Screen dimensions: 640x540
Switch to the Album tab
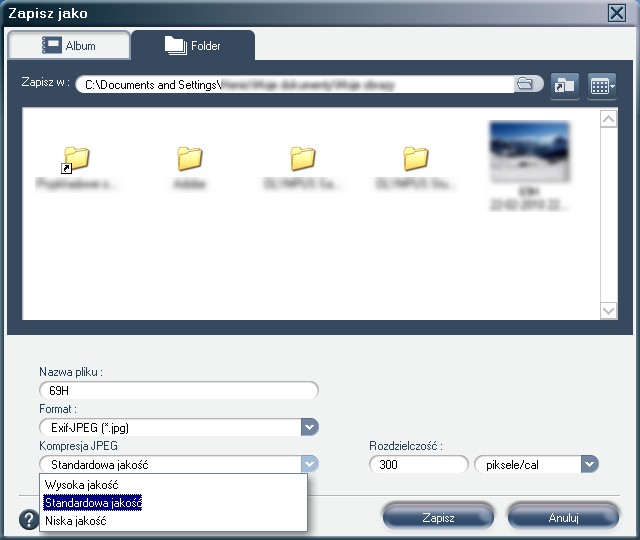pyautogui.click(x=69, y=45)
